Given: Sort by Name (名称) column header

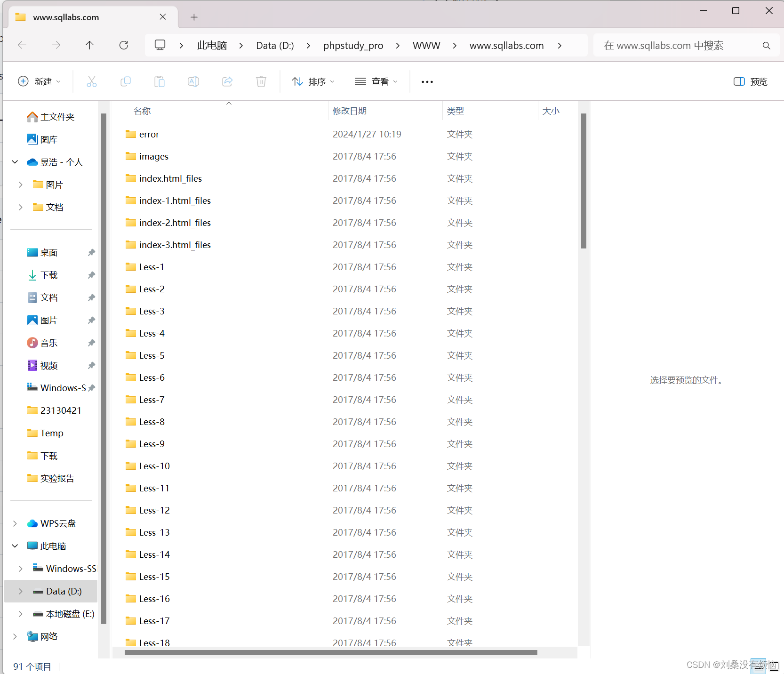Looking at the screenshot, I should point(142,111).
